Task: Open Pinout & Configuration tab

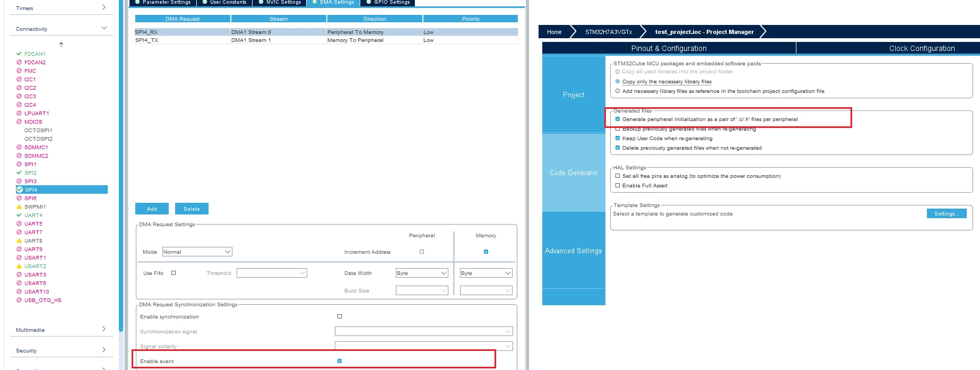Action: click(669, 48)
